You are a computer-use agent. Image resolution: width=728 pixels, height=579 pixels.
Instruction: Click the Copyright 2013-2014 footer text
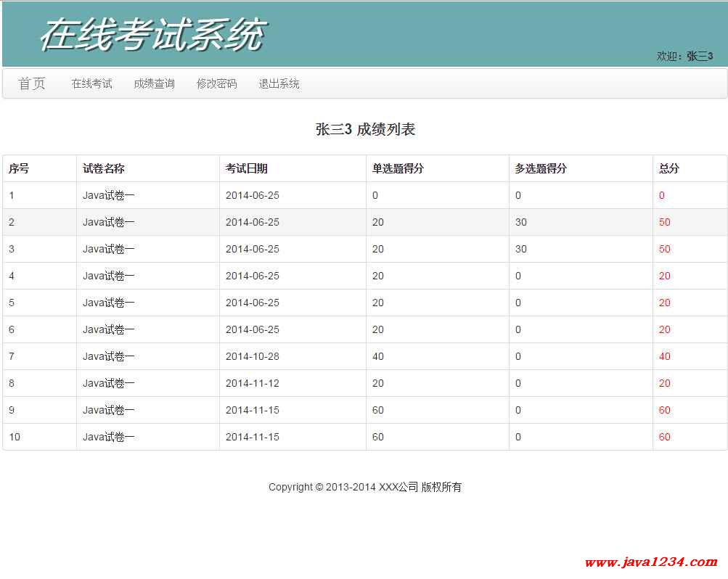click(x=365, y=487)
